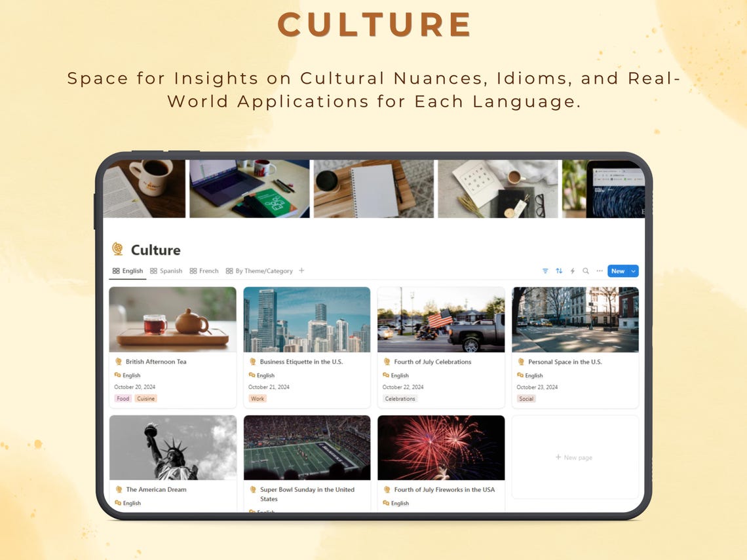Open the filter icon in the toolbar
The width and height of the screenshot is (747, 560).
[545, 271]
